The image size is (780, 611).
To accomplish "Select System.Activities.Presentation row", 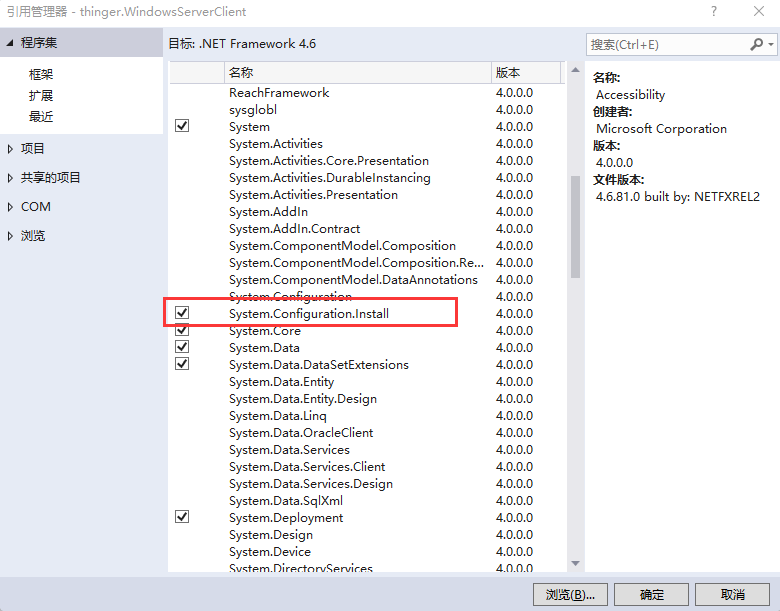I will tap(367, 195).
